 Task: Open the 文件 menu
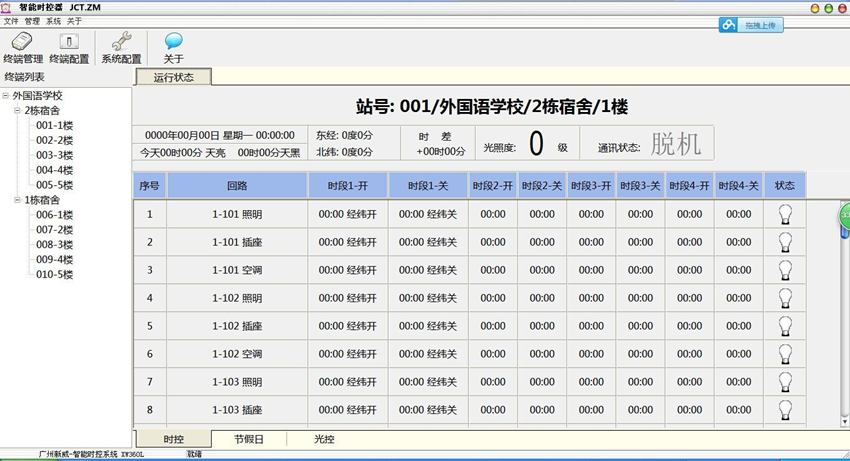click(11, 21)
